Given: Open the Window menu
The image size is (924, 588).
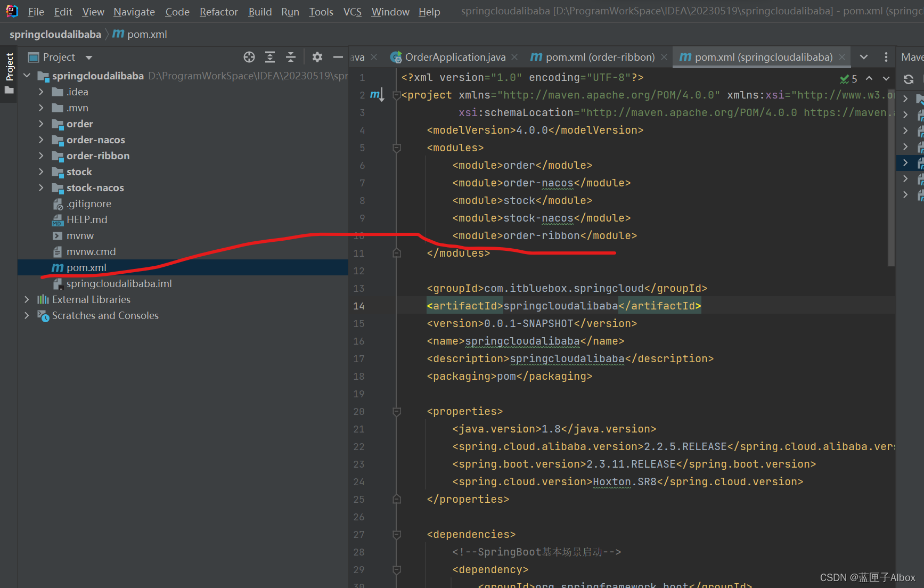Looking at the screenshot, I should pos(390,12).
